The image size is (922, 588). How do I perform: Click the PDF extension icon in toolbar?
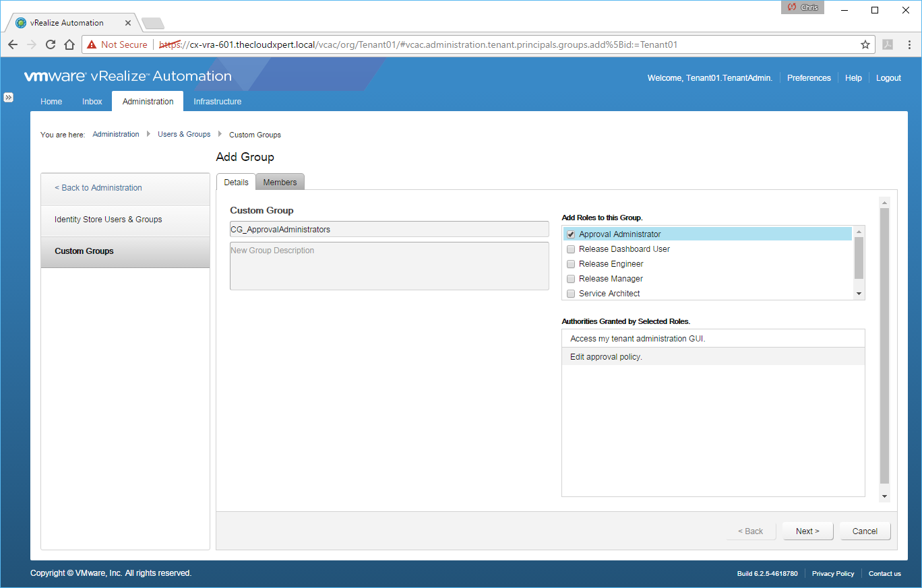pos(888,44)
